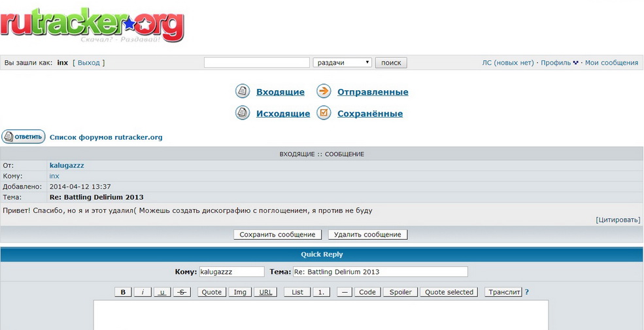Click the date 2014-04-12 13:37

[x=80, y=187]
